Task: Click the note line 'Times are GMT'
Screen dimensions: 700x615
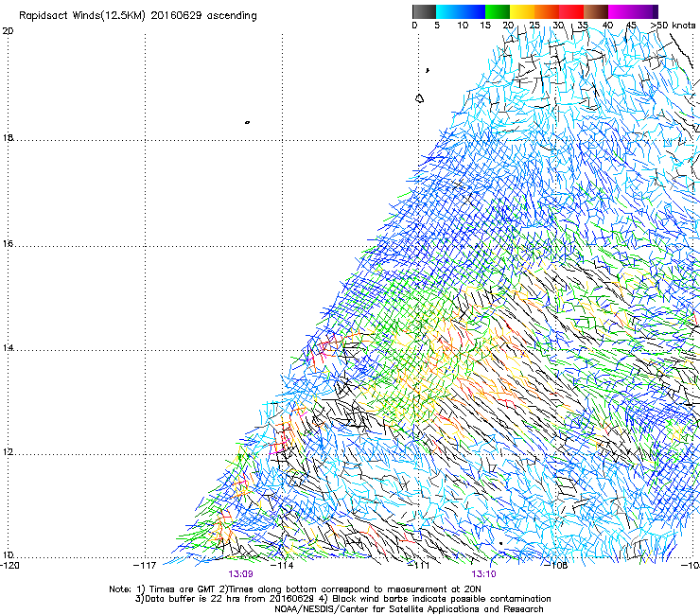Action: [x=183, y=589]
